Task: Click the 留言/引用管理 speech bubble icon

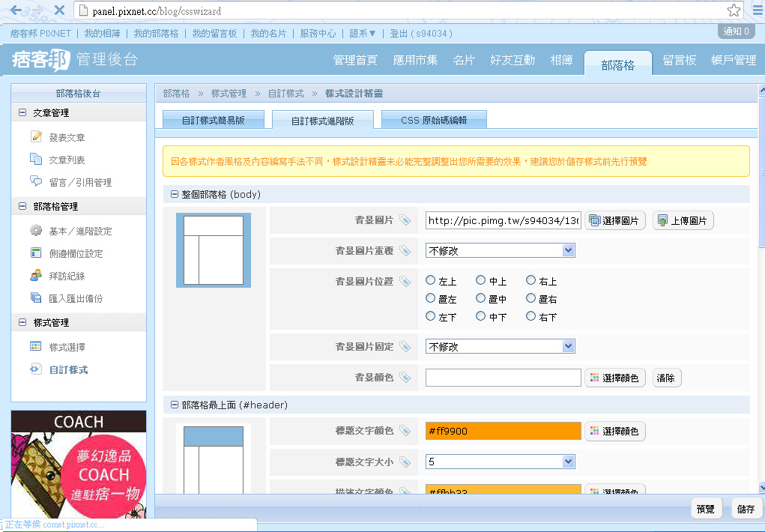Action: click(36, 181)
